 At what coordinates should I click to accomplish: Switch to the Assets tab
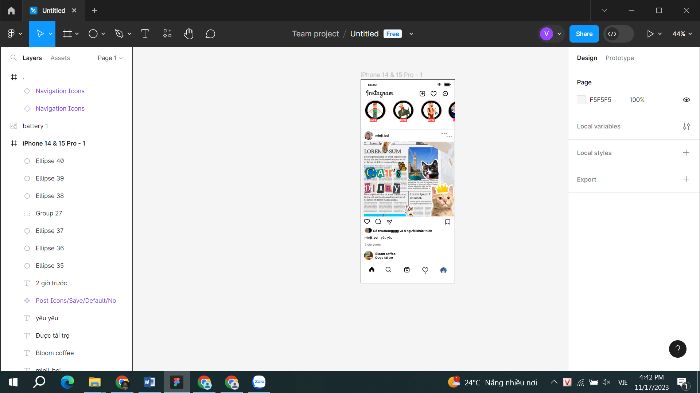(x=60, y=58)
